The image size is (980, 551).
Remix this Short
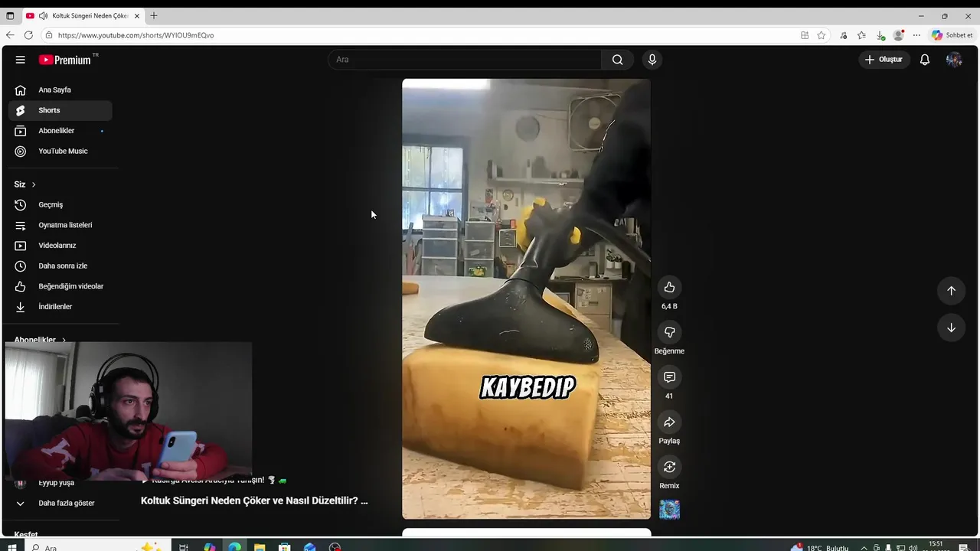pyautogui.click(x=669, y=467)
